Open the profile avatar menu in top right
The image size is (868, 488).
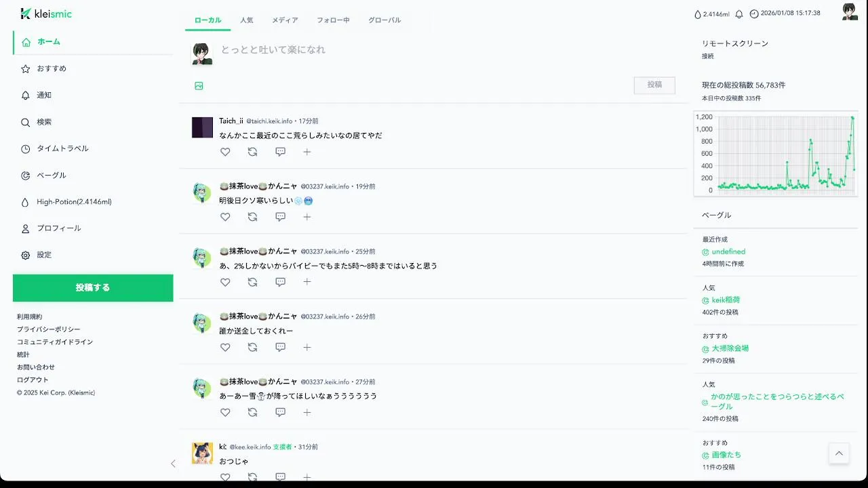(x=850, y=12)
